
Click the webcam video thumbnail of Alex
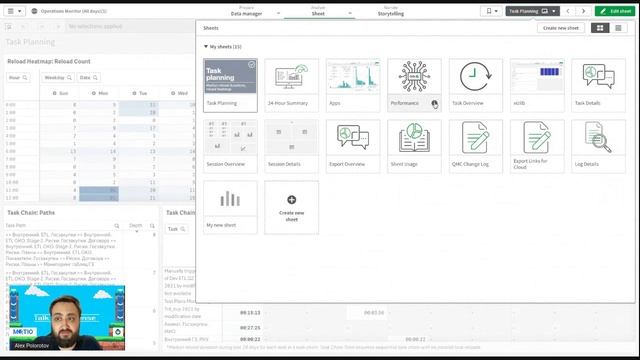point(67,318)
